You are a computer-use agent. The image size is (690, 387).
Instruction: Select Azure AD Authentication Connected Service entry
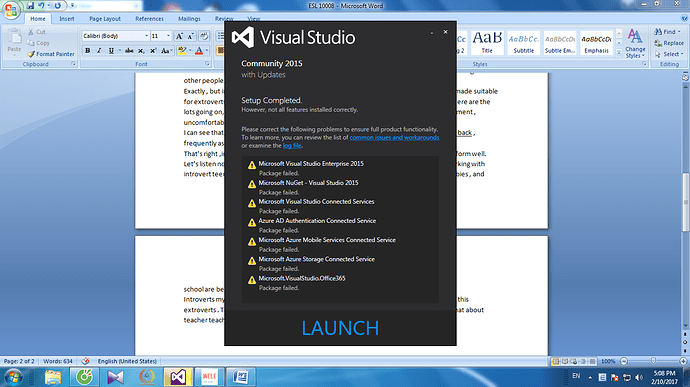pyautogui.click(x=317, y=221)
